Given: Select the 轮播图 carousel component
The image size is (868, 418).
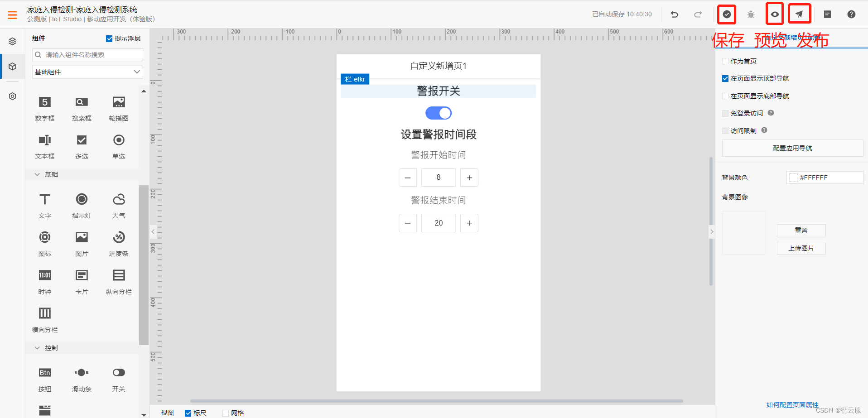Looking at the screenshot, I should 119,109.
